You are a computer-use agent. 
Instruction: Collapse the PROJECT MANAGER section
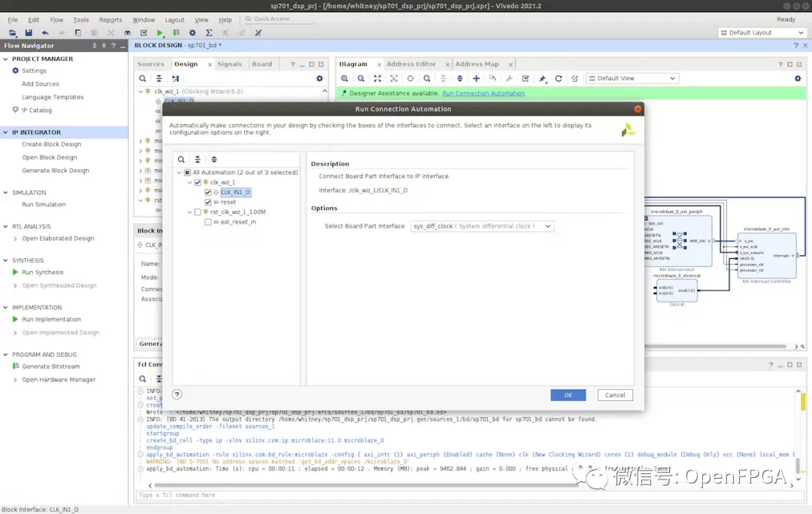coord(6,59)
